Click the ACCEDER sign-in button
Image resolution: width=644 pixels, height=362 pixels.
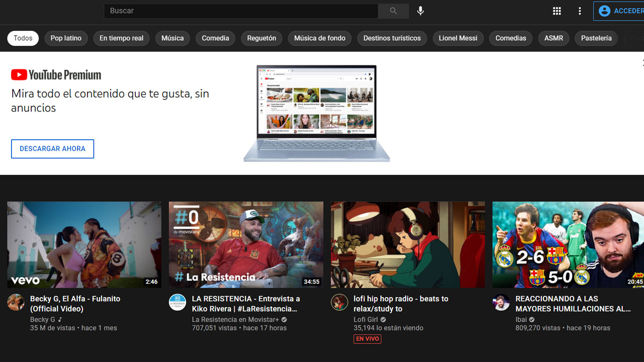coord(619,11)
